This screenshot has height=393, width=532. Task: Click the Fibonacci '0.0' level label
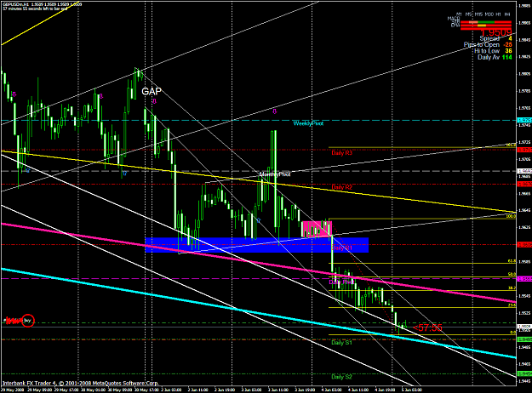pos(513,333)
